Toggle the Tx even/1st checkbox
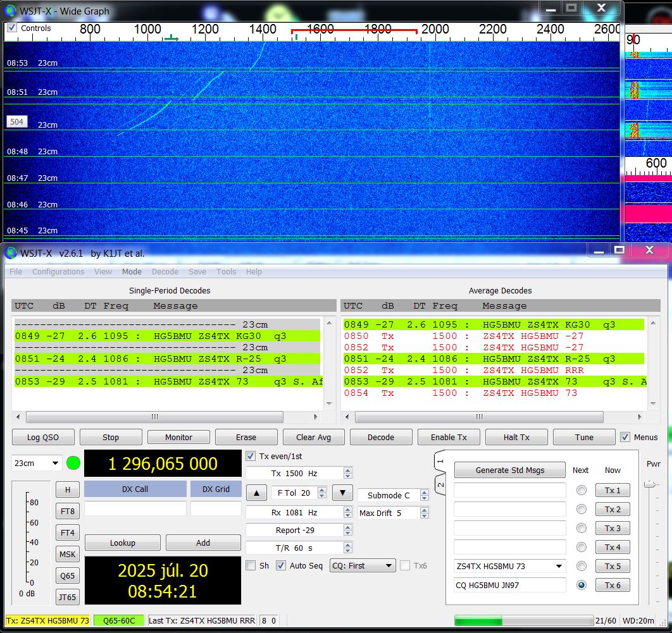 251,456
